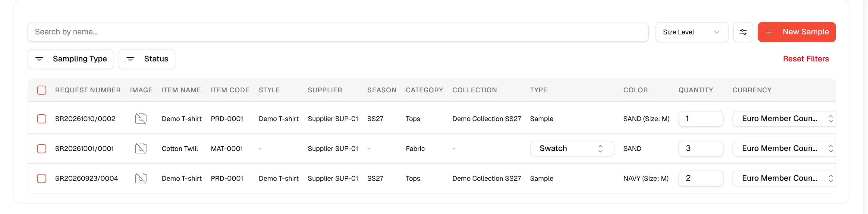The image size is (868, 214).
Task: Open the filter settings sliders icon
Action: (x=743, y=32)
